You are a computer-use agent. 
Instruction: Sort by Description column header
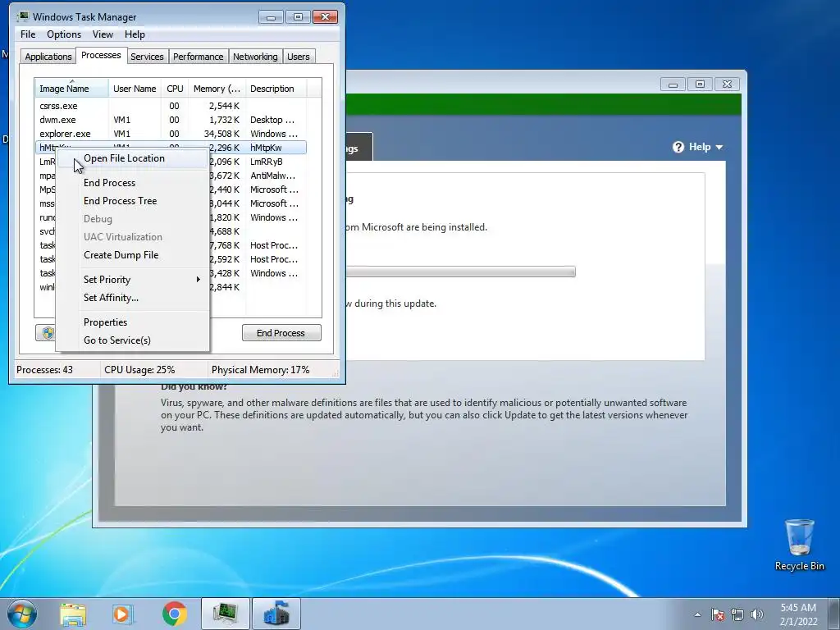pyautogui.click(x=276, y=89)
